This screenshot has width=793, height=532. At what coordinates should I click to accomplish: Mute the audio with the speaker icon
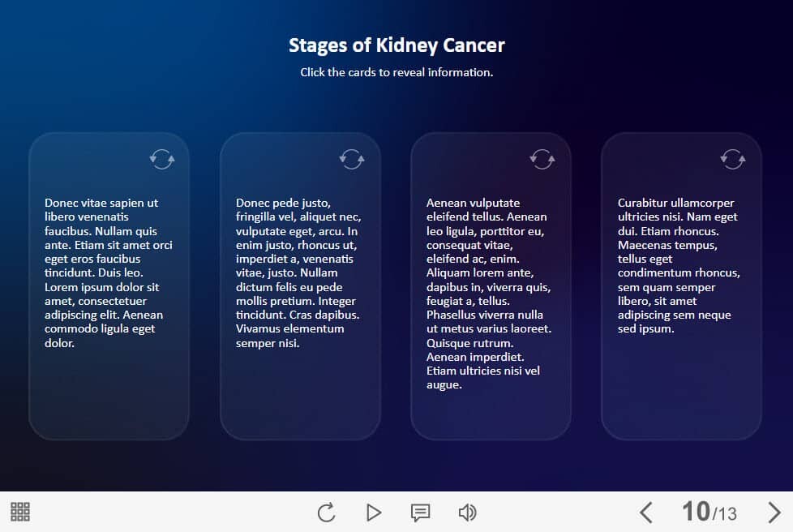tap(467, 513)
